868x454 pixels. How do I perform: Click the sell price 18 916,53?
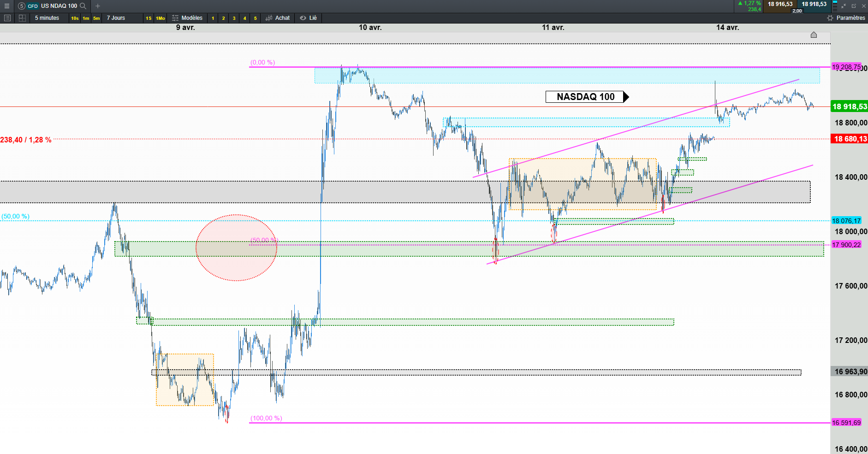pyautogui.click(x=780, y=4)
